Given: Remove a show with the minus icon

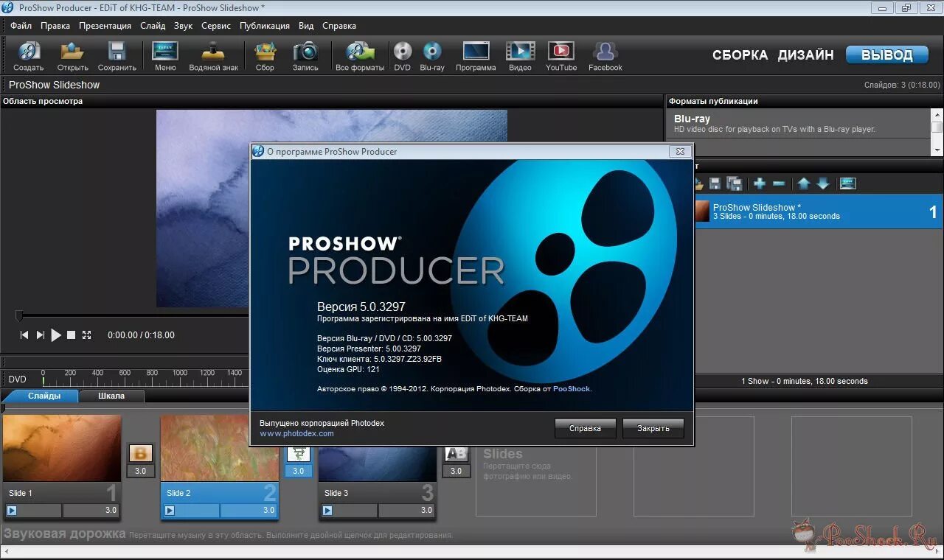Looking at the screenshot, I should point(779,183).
